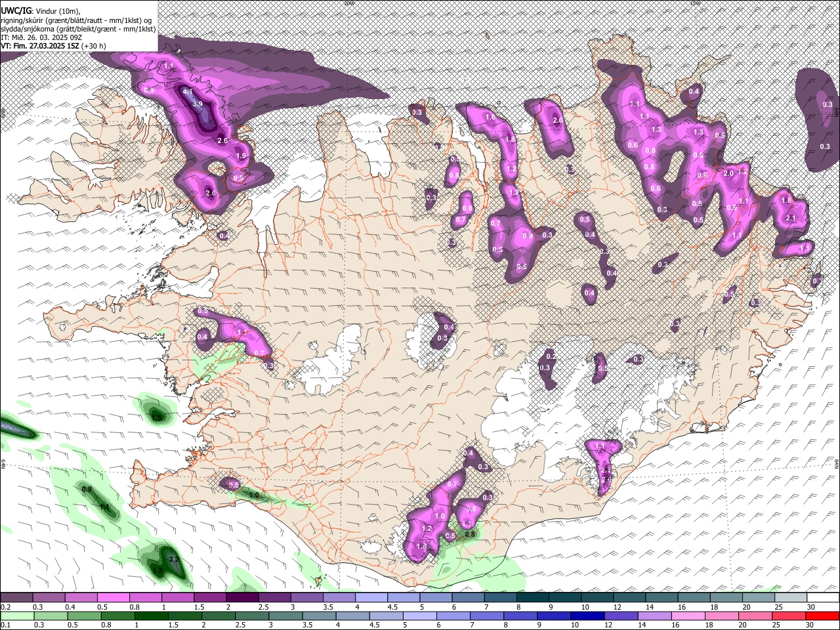Click the 'VT: Fim. 27.03.2025 15Z (+30 h)' line
840x630 pixels.
tap(53, 46)
